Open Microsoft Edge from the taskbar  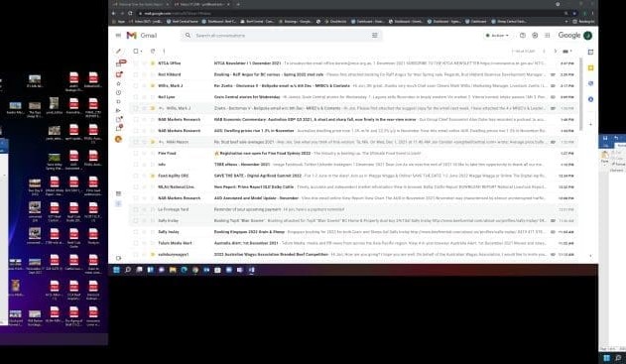pyautogui.click(x=185, y=270)
